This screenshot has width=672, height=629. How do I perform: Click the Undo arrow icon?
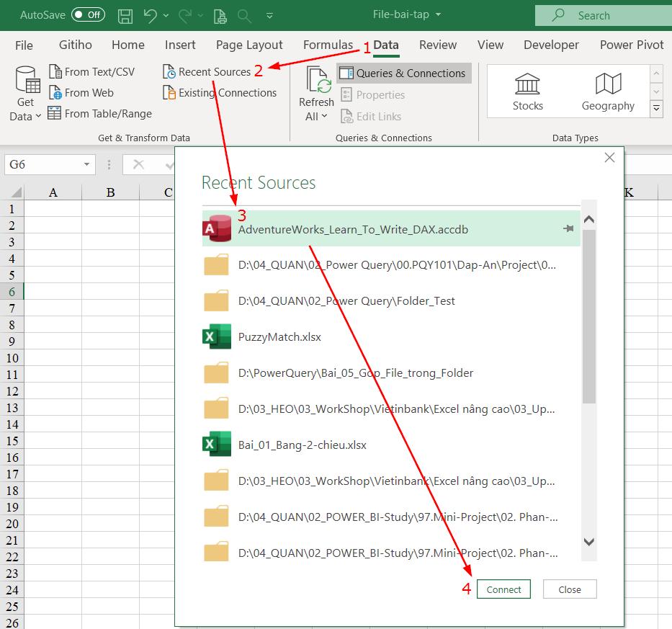(x=150, y=15)
